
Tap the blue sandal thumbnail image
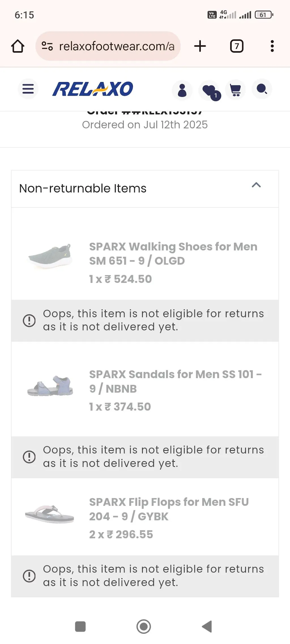coord(50,386)
